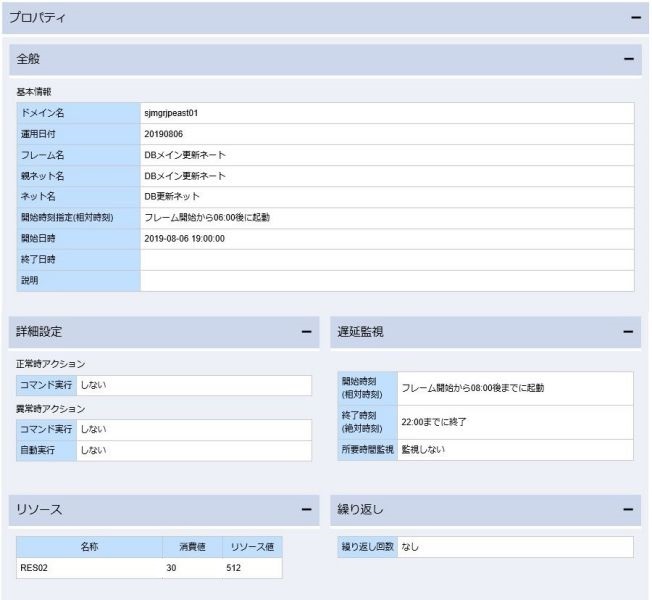652x600 pixels.
Task: Click the 親ネット名 label cell
Action: point(79,176)
